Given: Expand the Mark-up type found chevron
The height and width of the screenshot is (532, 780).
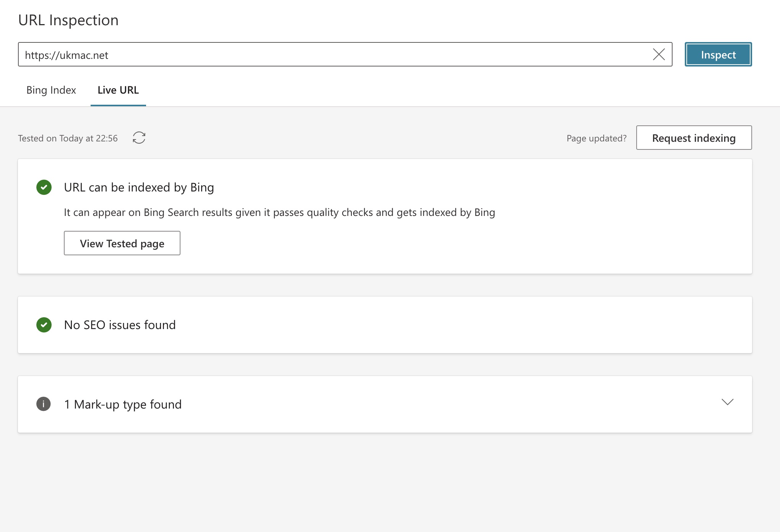Looking at the screenshot, I should tap(727, 402).
